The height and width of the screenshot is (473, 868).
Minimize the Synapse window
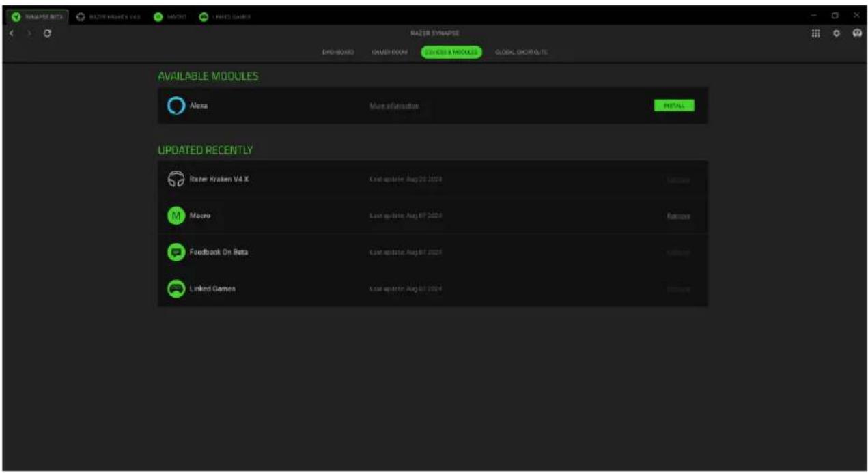[813, 16]
